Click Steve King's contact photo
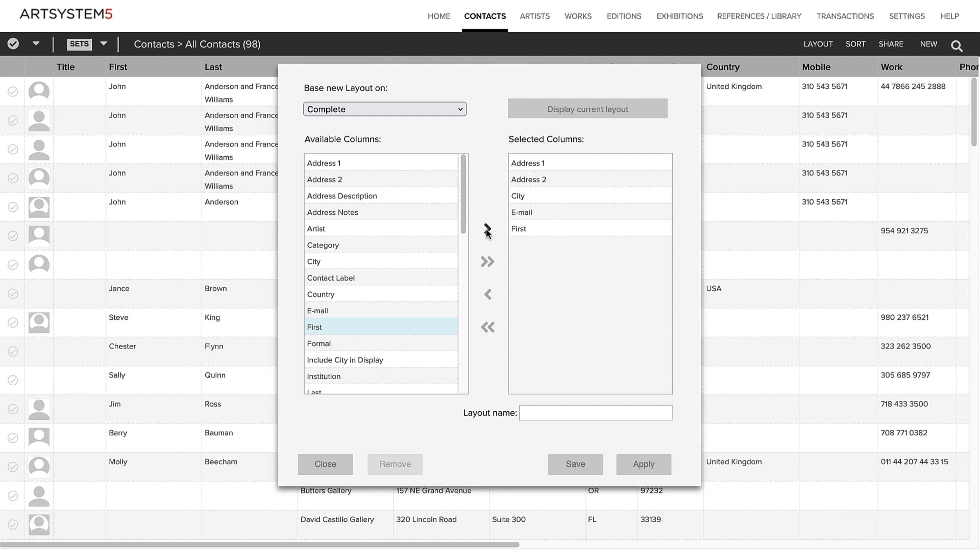This screenshot has width=980, height=550. (x=39, y=322)
